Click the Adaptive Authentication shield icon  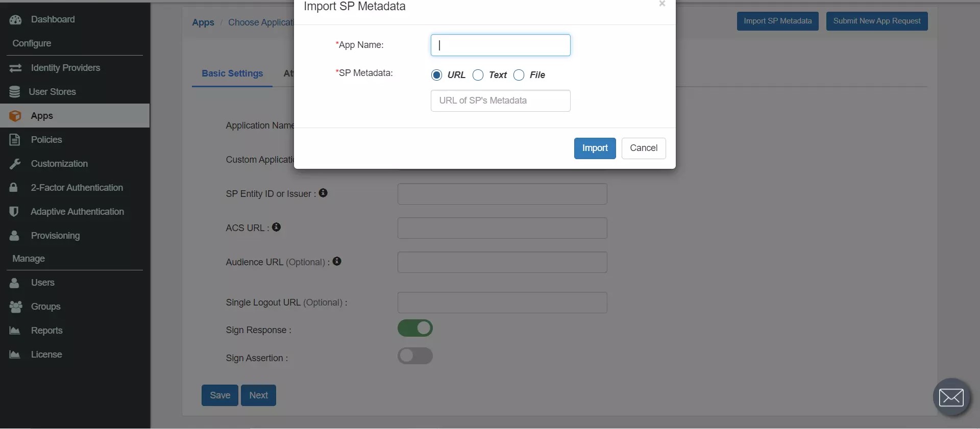[14, 211]
